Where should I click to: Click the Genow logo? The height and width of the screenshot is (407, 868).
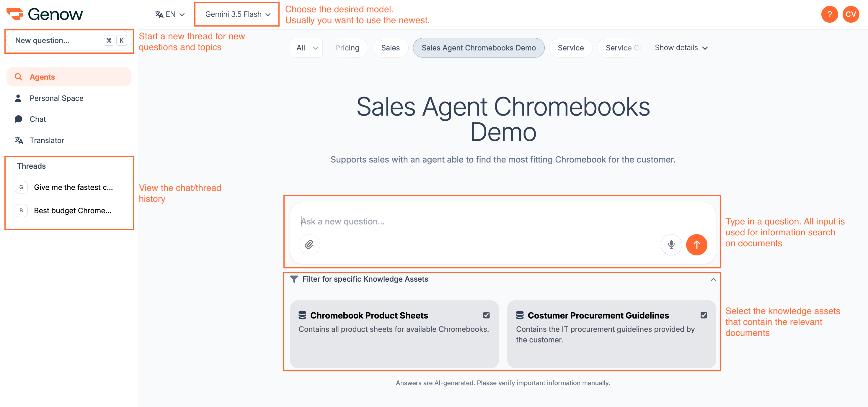[45, 14]
